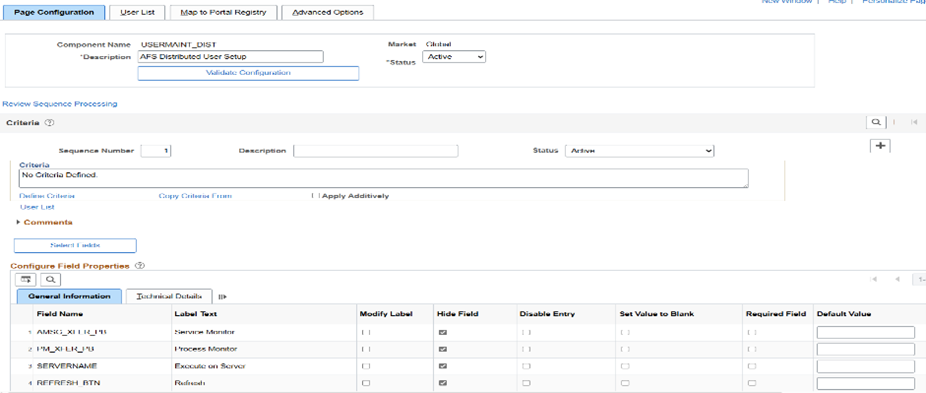Check Set Value to Blank for SERVERNAME
The image size is (926, 393).
click(625, 366)
